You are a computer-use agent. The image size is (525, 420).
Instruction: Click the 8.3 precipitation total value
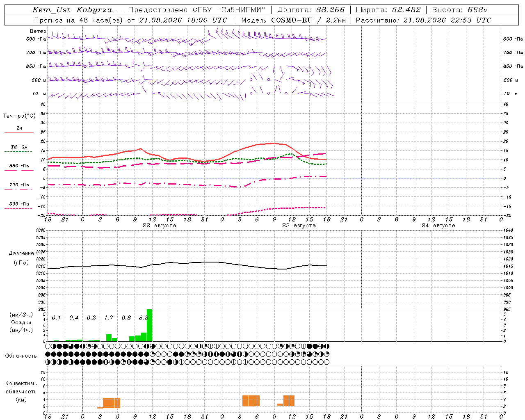[144, 317]
